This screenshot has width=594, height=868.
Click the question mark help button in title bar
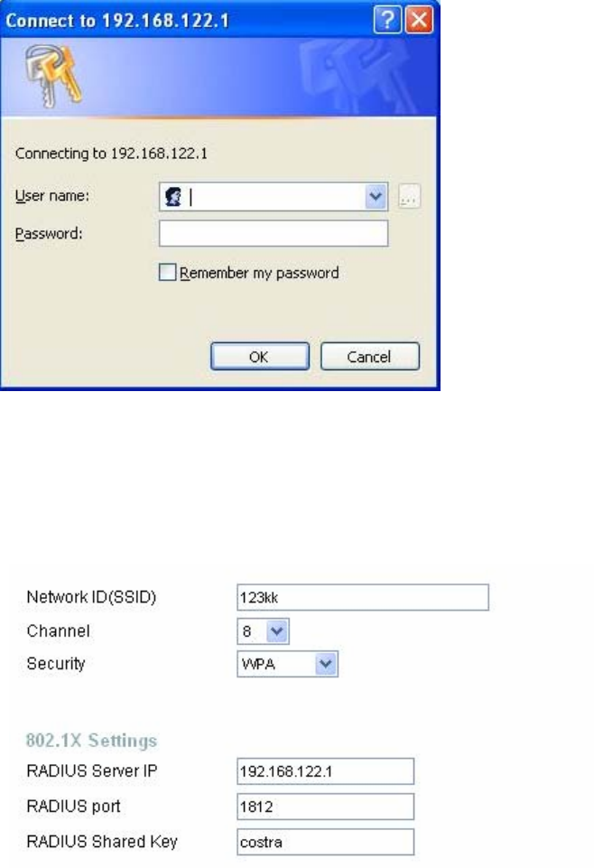387,21
